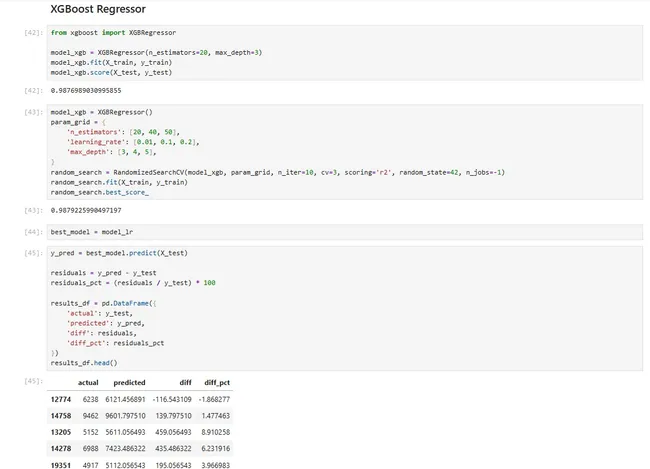Image resolution: width=650 pixels, height=469 pixels.
Task: Select the cell best_model = model_lr
Action: pos(344,232)
